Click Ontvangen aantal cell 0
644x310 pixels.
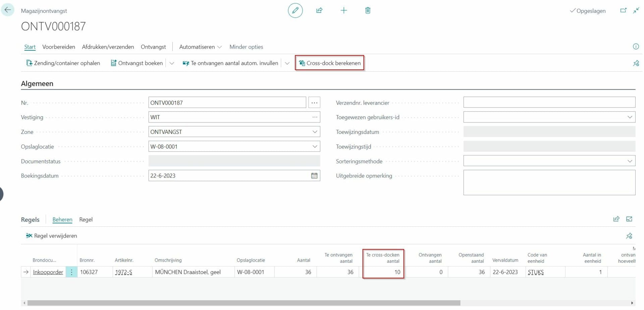click(x=426, y=272)
